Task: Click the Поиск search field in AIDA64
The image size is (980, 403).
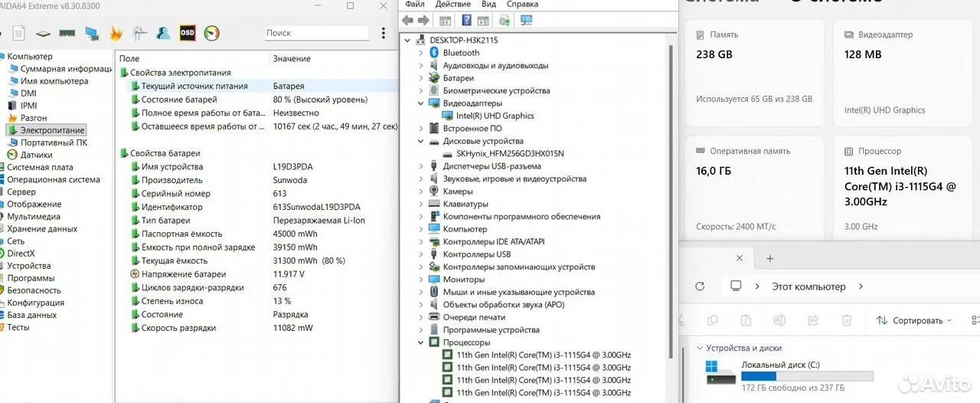Action: (x=317, y=33)
